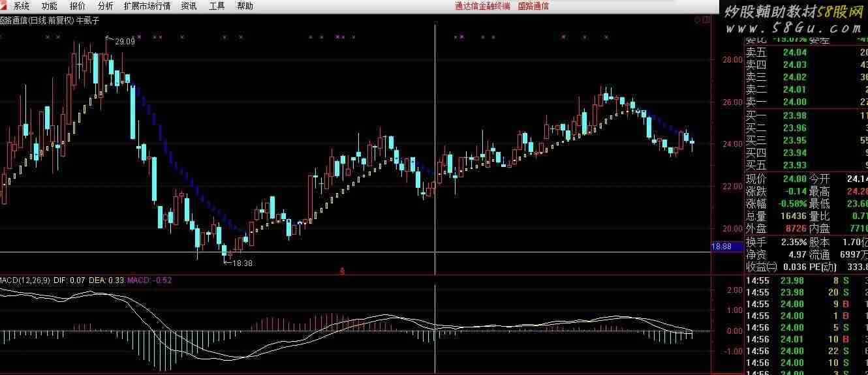Viewport: 868px width, 375px height.
Task: Open the 系统 menu
Action: (x=22, y=6)
